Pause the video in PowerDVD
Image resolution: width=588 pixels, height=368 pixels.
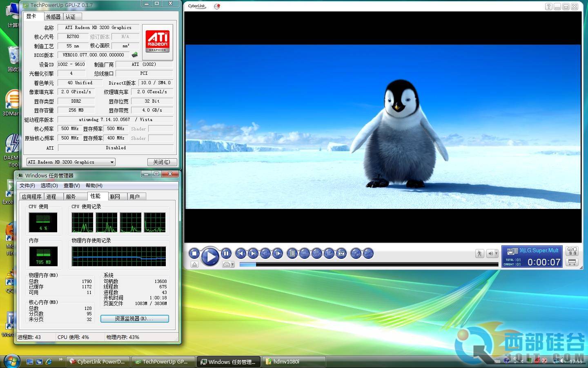[x=226, y=254]
